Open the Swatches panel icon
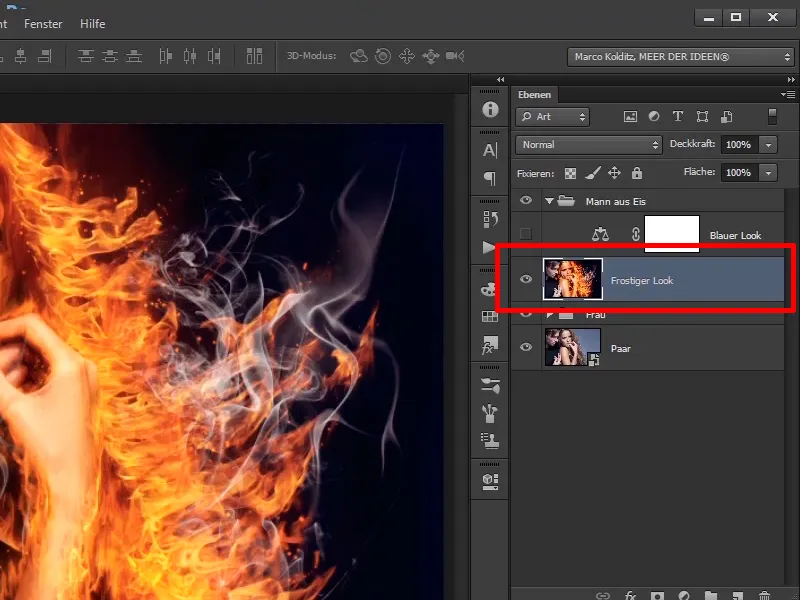This screenshot has height=600, width=800. coord(490,316)
